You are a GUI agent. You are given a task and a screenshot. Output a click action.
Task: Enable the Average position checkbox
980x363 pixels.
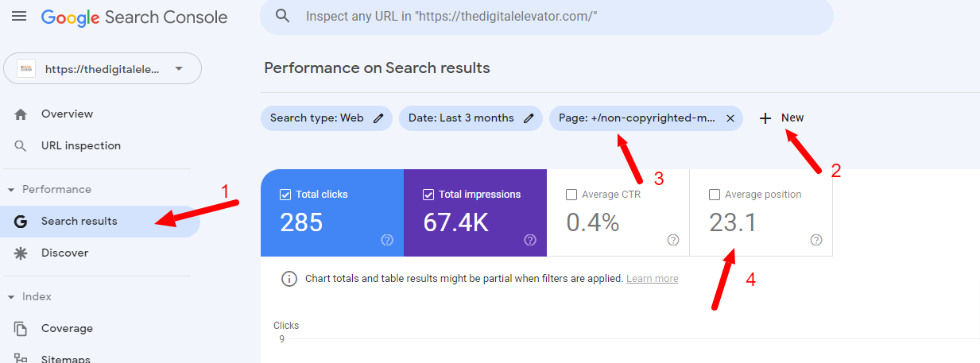[715, 195]
